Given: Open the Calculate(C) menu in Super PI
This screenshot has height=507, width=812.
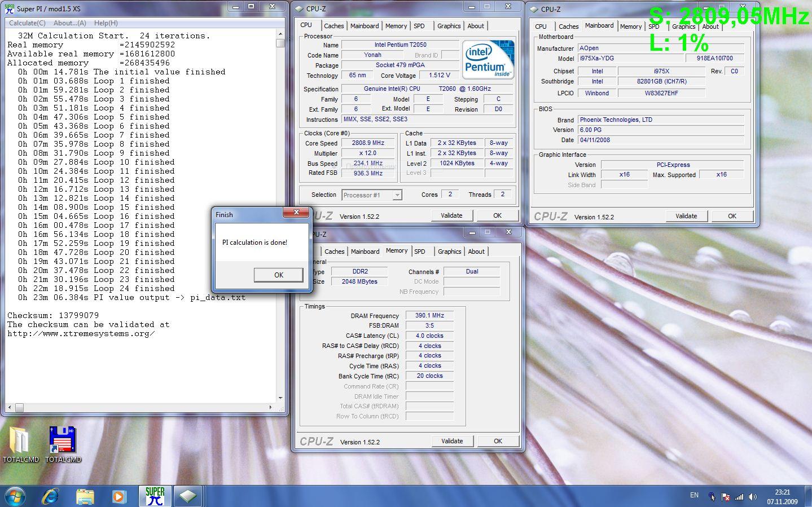Looking at the screenshot, I should pos(27,23).
